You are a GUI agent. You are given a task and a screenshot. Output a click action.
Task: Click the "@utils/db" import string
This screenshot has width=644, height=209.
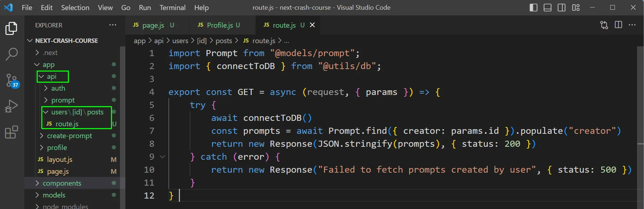pyautogui.click(x=347, y=66)
